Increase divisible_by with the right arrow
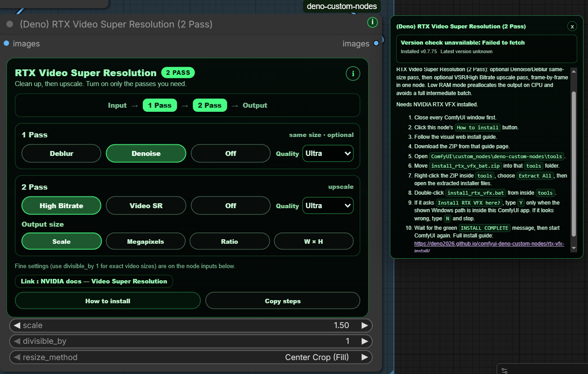 pyautogui.click(x=365, y=341)
